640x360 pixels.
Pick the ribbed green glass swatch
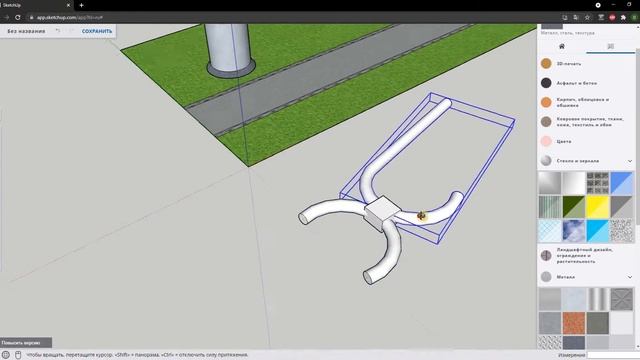(550, 207)
